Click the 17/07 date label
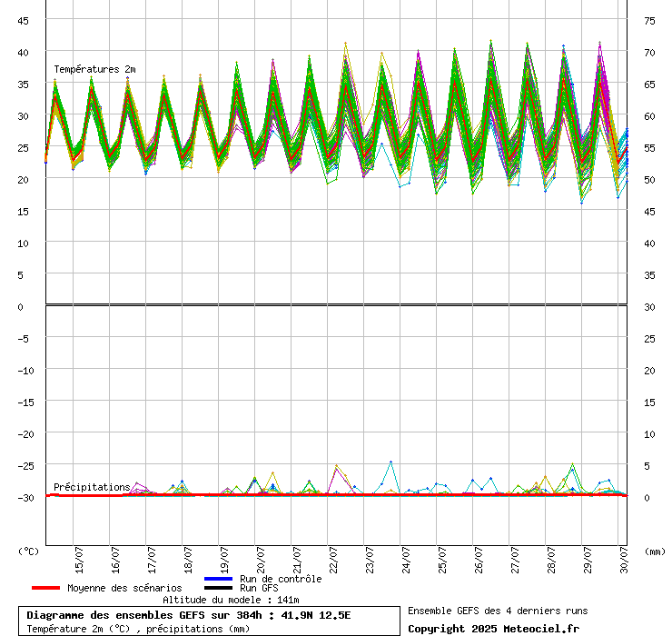This screenshot has width=672, height=636. tap(152, 560)
